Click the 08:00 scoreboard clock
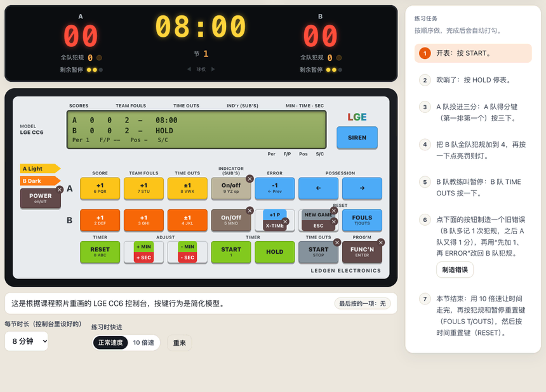 201,27
